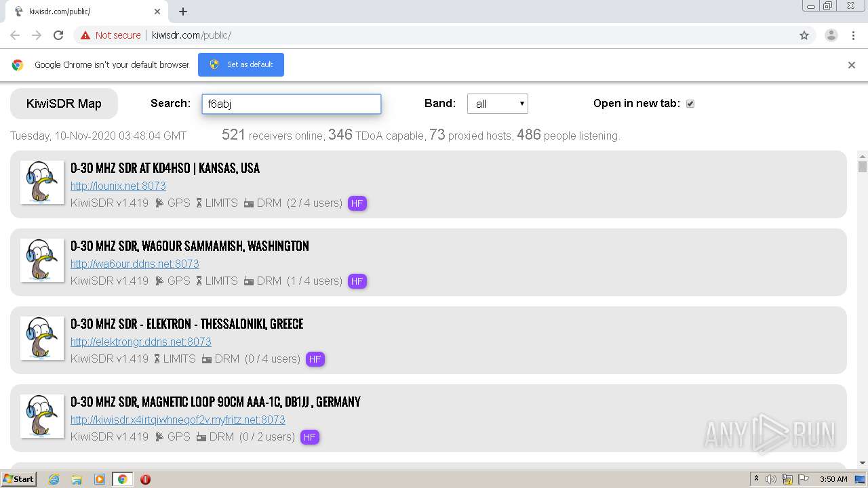This screenshot has height=488, width=868.
Task: Open the kiwisdr myfritz.net:8073 receiver link
Action: click(x=178, y=420)
